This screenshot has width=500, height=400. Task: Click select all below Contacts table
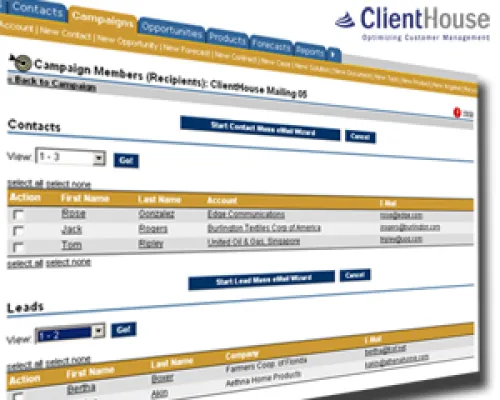pyautogui.click(x=25, y=264)
